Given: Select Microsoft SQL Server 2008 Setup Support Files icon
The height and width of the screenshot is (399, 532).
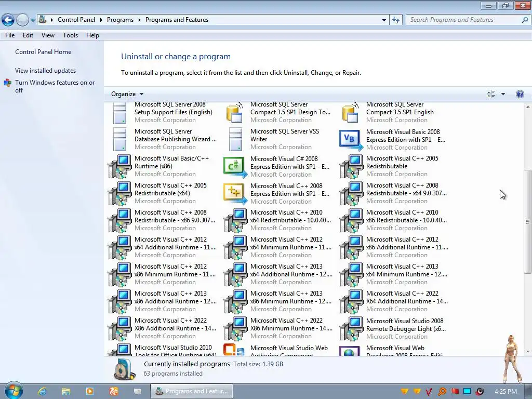Looking at the screenshot, I should point(120,113).
